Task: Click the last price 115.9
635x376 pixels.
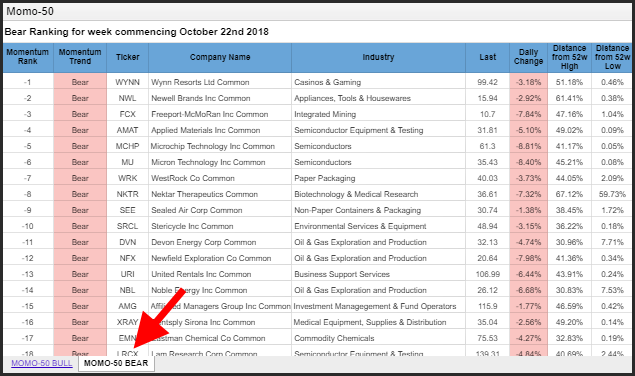Action: tap(488, 306)
